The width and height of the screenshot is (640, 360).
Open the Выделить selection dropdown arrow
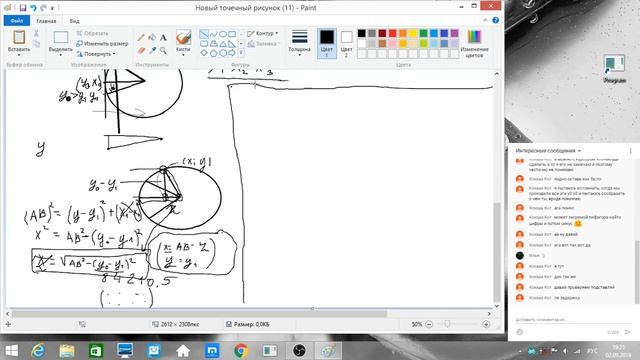tap(60, 55)
